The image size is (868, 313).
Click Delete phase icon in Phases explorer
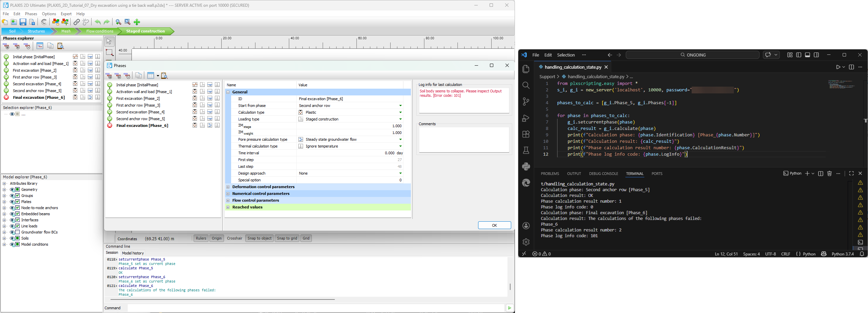(x=27, y=46)
